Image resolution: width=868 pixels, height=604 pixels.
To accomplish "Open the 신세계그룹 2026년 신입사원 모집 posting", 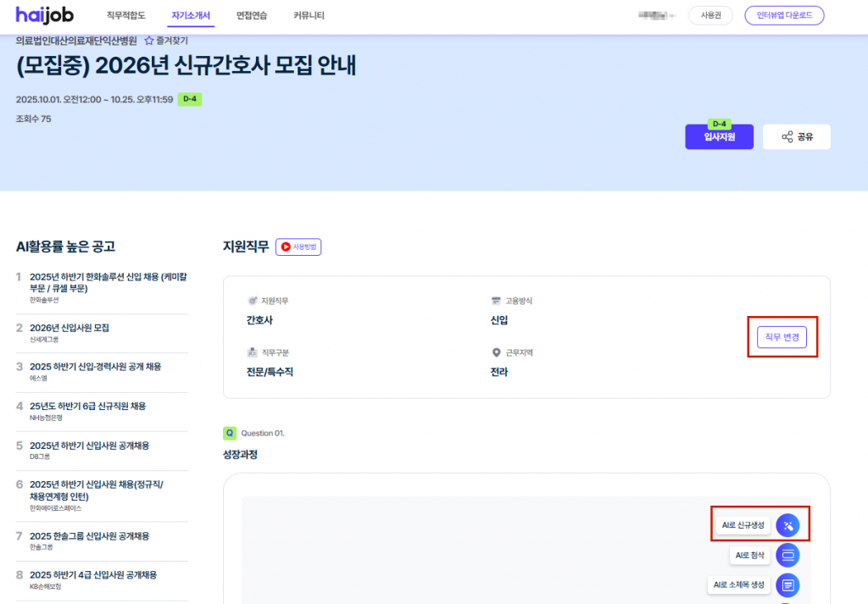I will (70, 328).
